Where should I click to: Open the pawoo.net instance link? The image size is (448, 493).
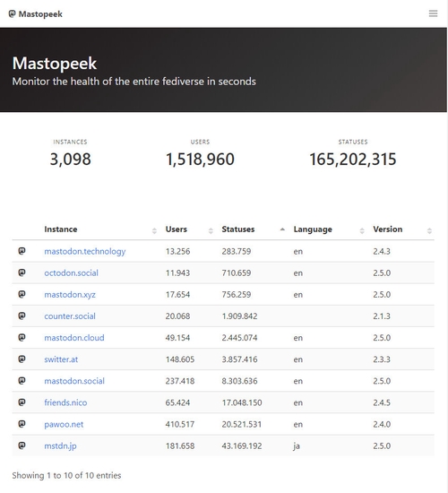(x=64, y=425)
